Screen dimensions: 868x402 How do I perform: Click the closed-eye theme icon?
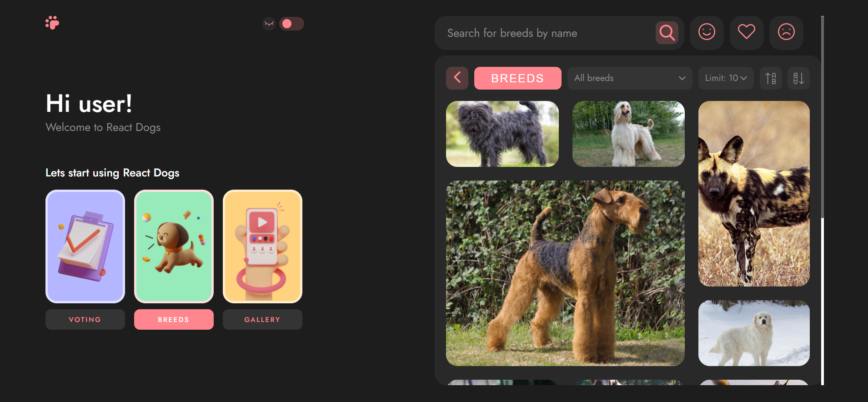269,24
